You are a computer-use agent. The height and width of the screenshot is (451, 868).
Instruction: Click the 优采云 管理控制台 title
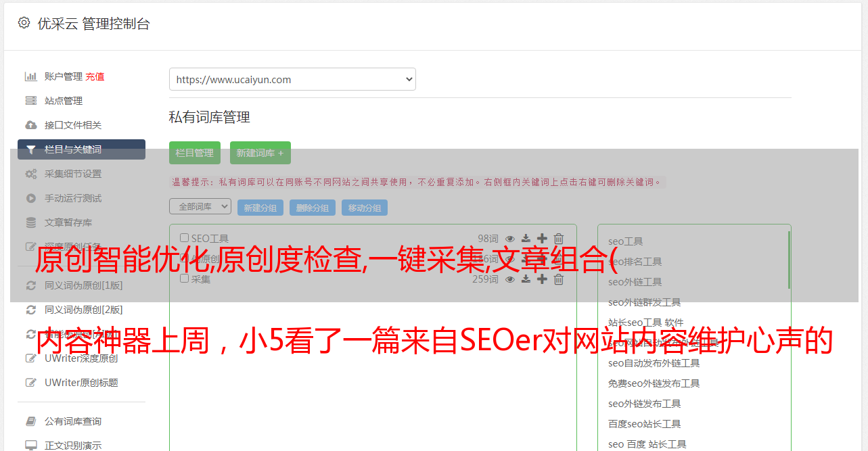pos(93,24)
